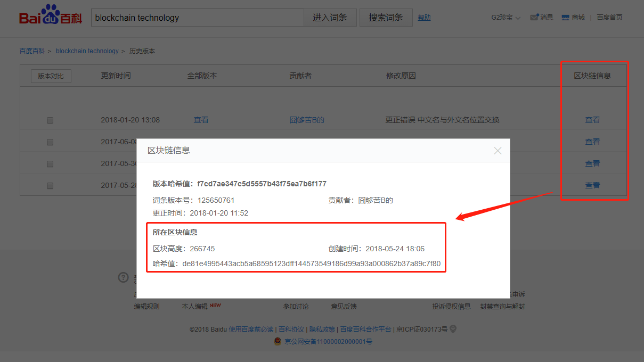Click the 版本对比 compare button
This screenshot has width=644, height=362.
51,76
